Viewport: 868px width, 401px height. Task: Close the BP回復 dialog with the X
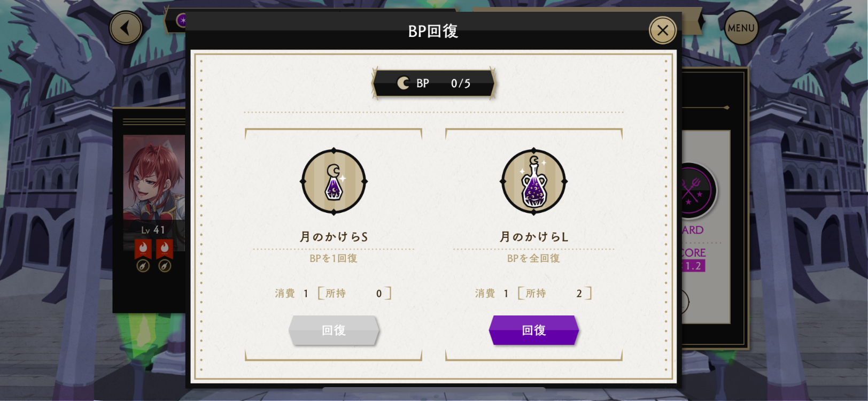pos(662,30)
